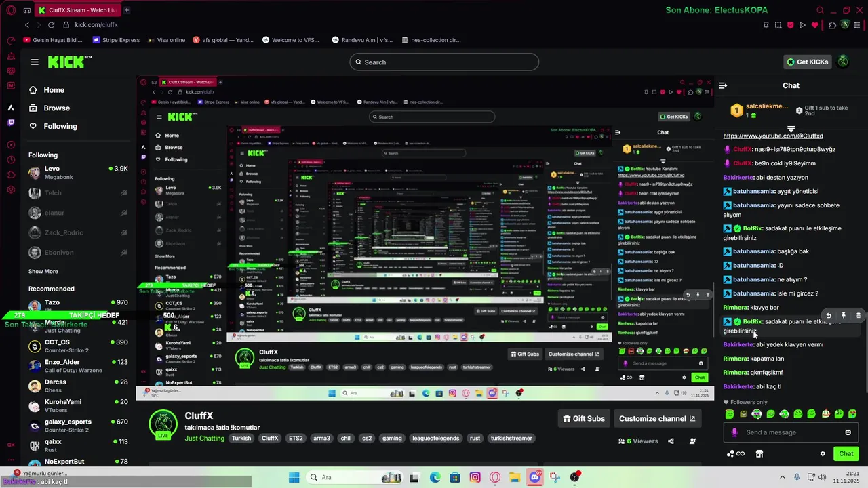Select the leagueoflegends stream tag

pyautogui.click(x=435, y=439)
